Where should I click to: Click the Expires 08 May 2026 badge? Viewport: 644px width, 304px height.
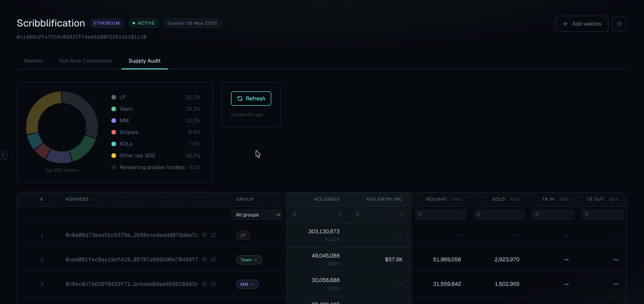[x=192, y=23]
